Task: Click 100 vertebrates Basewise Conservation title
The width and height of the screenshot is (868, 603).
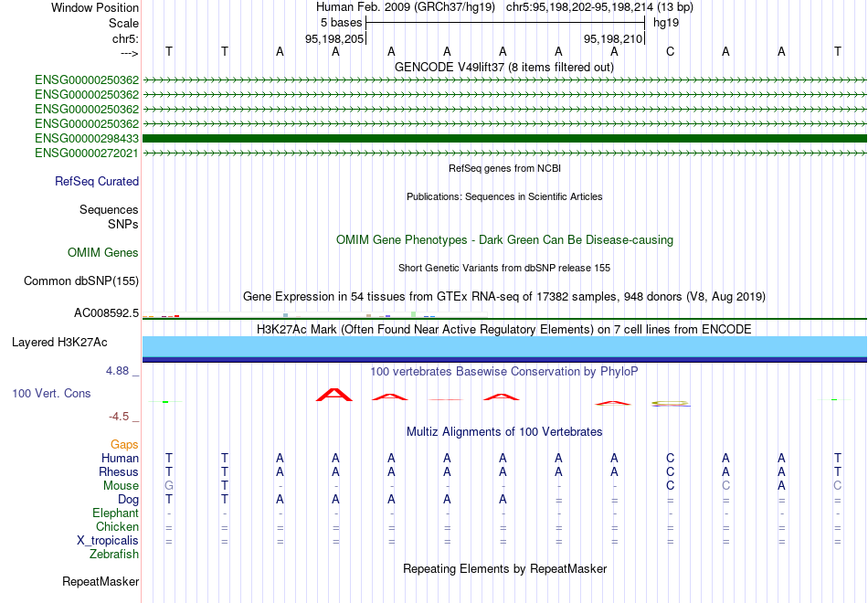Action: click(x=504, y=371)
